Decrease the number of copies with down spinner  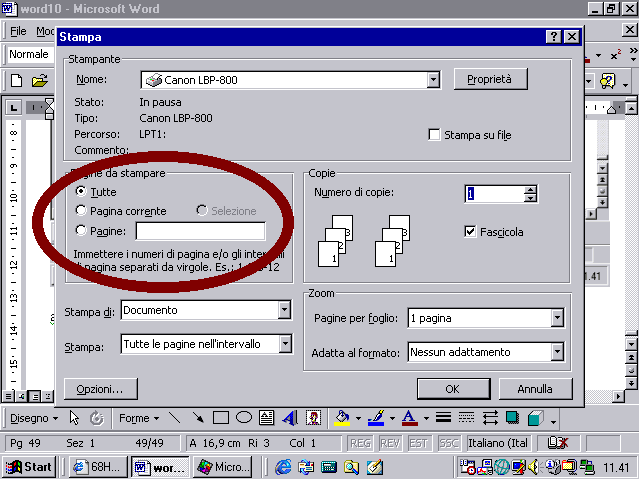[530, 198]
